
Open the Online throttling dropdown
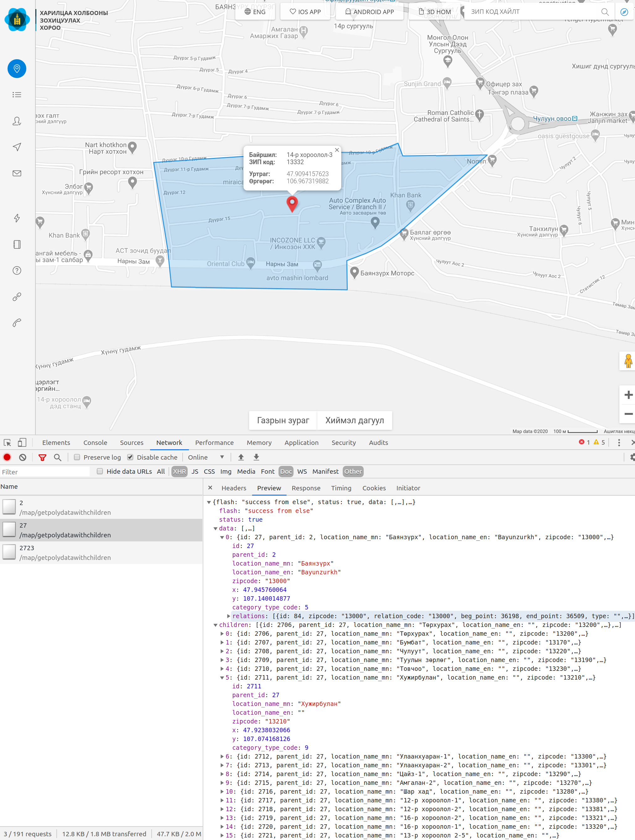coord(206,457)
